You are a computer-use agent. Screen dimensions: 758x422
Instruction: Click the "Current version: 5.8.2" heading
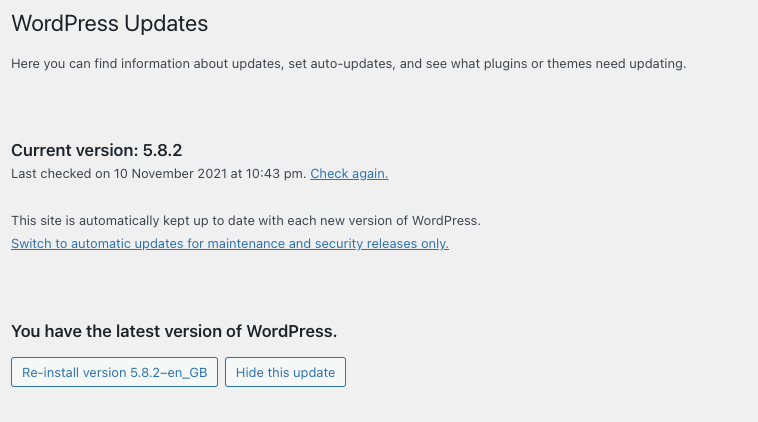pos(96,151)
